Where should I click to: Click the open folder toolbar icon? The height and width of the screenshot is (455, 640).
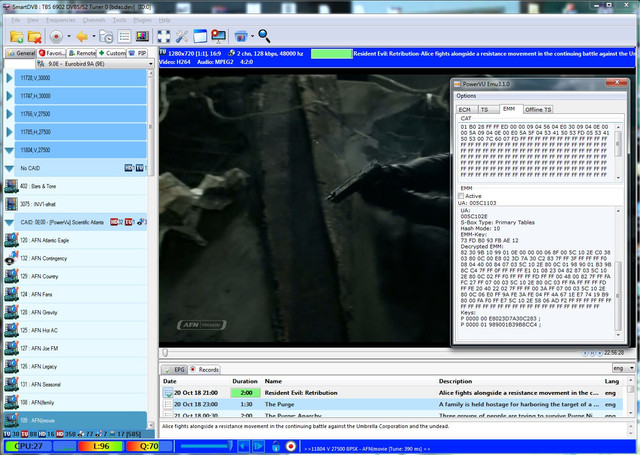tap(16, 36)
